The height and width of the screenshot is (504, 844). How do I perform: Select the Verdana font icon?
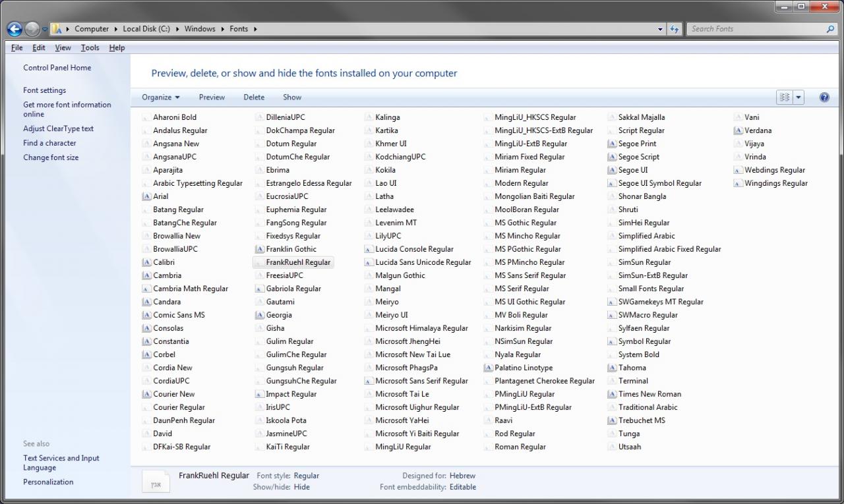click(x=738, y=130)
